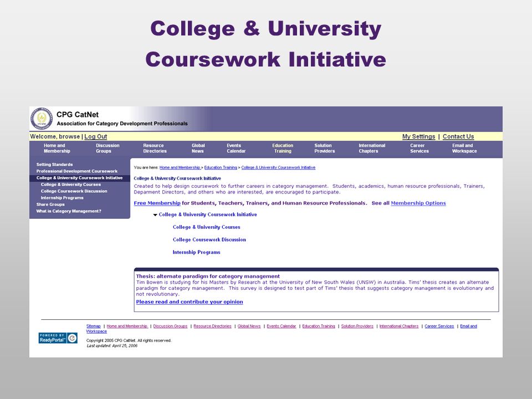Open the Discussion Groups nav tab

coord(107,149)
